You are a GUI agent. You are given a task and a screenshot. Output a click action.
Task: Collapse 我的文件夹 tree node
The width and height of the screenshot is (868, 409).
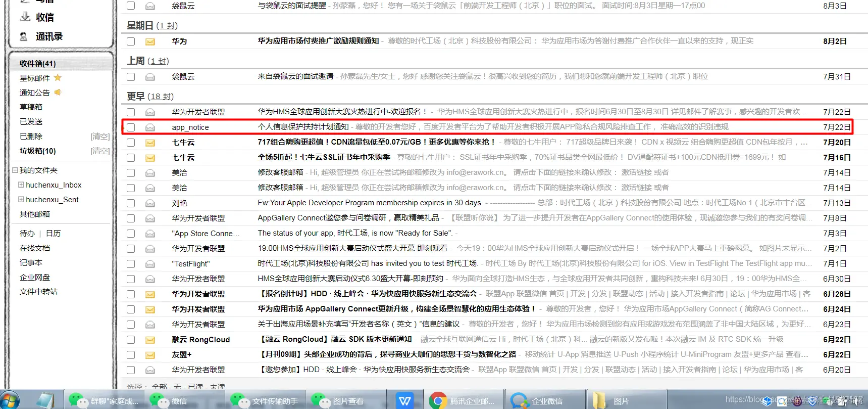click(x=15, y=170)
